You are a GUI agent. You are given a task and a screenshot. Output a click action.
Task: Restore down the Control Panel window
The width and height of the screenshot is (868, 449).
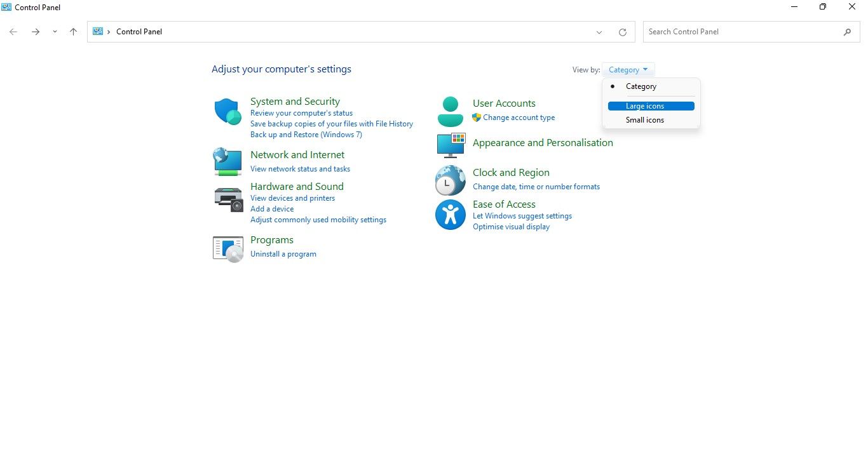(823, 7)
